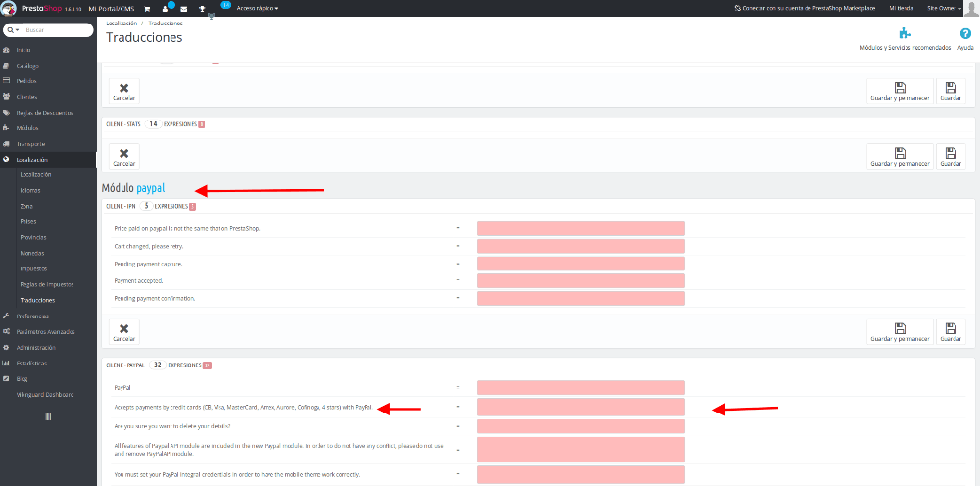Open the messages envelope icon
980x486 pixels.
click(x=184, y=9)
